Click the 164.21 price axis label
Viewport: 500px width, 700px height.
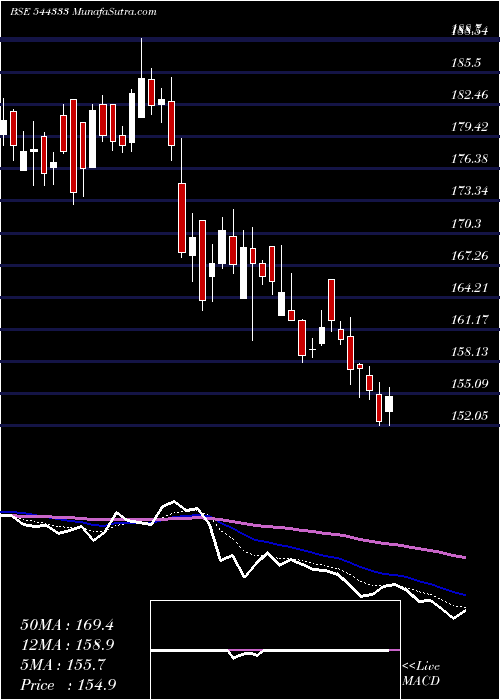469,288
